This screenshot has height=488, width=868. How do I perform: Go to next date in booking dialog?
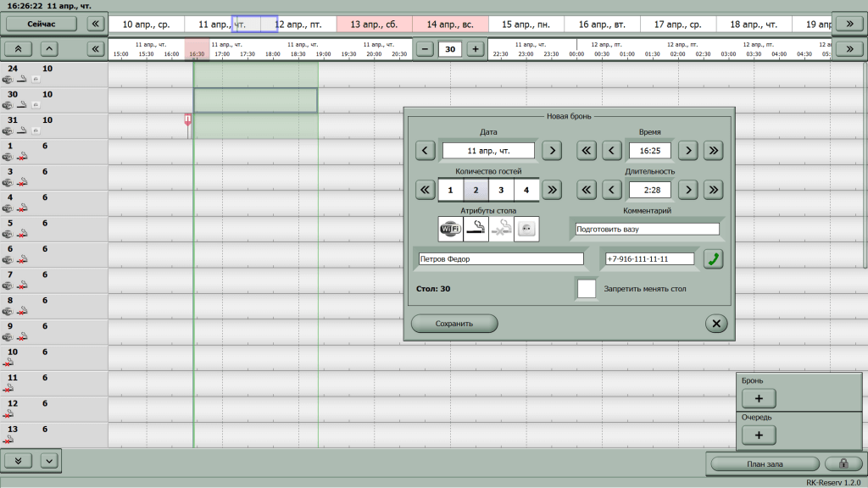click(x=552, y=151)
